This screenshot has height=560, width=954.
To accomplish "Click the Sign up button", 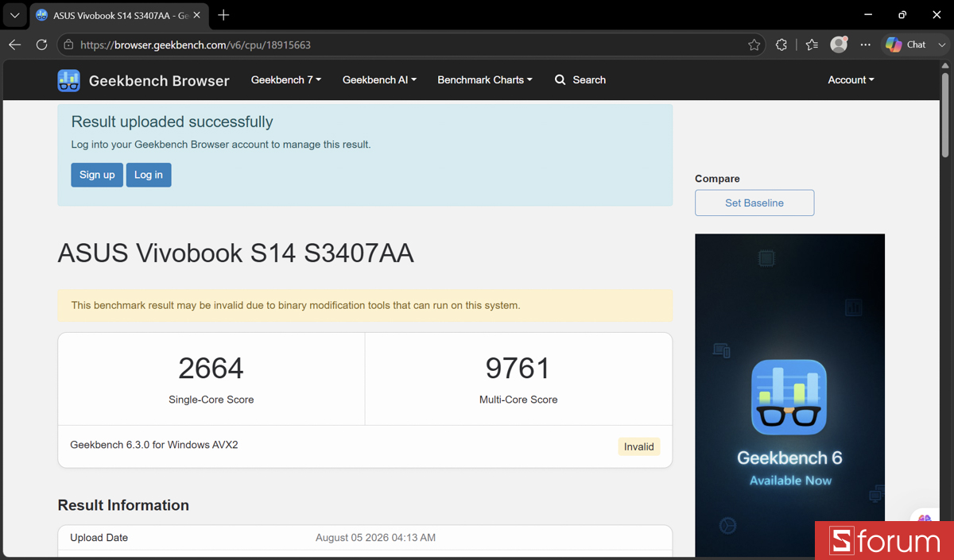I will pos(97,175).
